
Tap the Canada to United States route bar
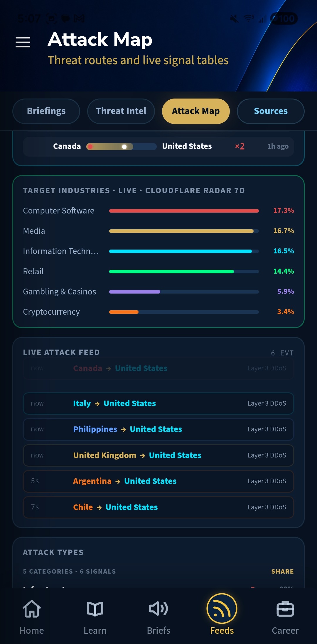[121, 147]
